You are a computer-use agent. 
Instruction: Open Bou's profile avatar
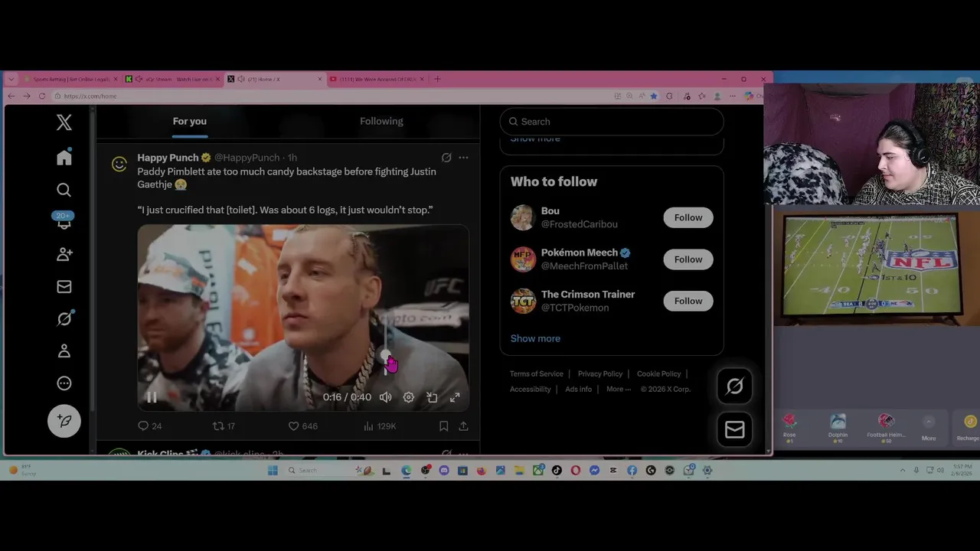pos(523,217)
